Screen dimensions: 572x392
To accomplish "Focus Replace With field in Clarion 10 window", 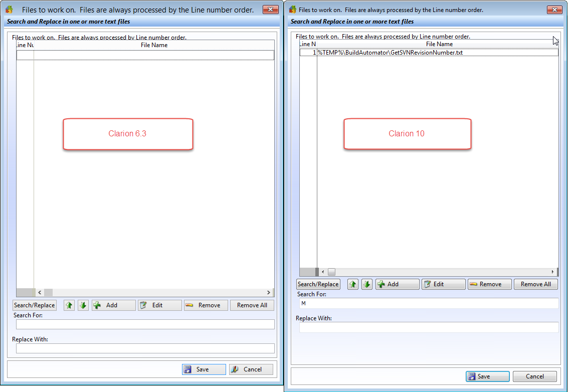I will click(429, 327).
